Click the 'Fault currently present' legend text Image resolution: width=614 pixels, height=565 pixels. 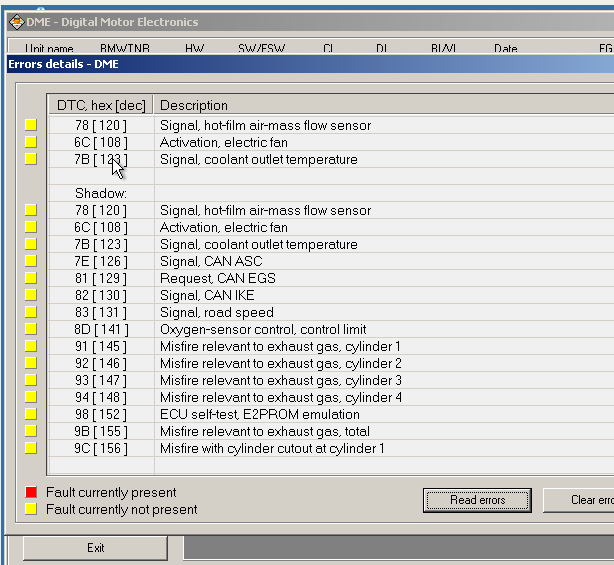click(x=111, y=492)
